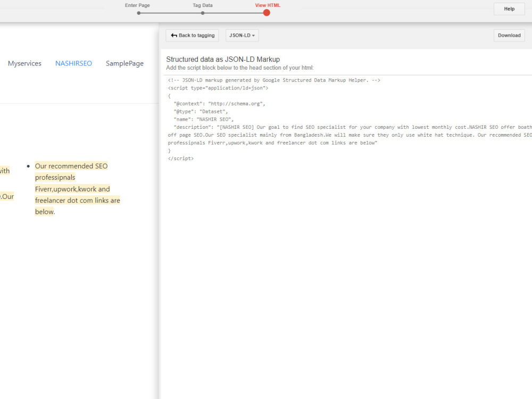Open the NASHIRSEO menu link
The width and height of the screenshot is (532, 399).
coord(73,63)
